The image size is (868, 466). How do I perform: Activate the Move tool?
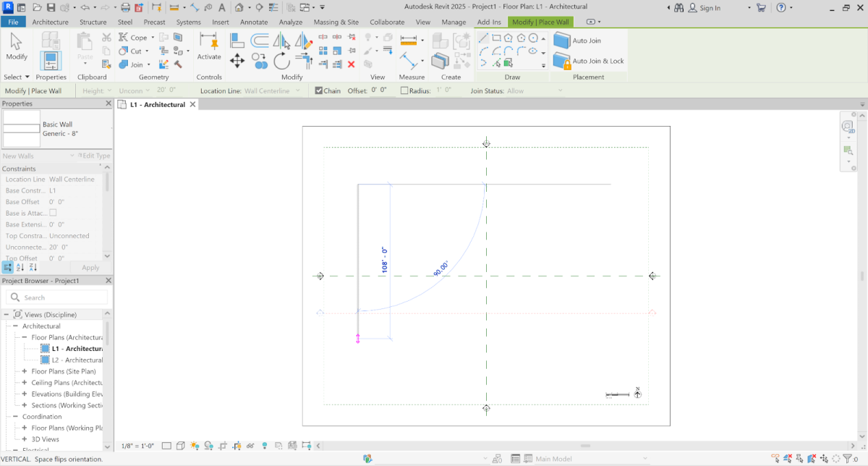[x=237, y=61]
